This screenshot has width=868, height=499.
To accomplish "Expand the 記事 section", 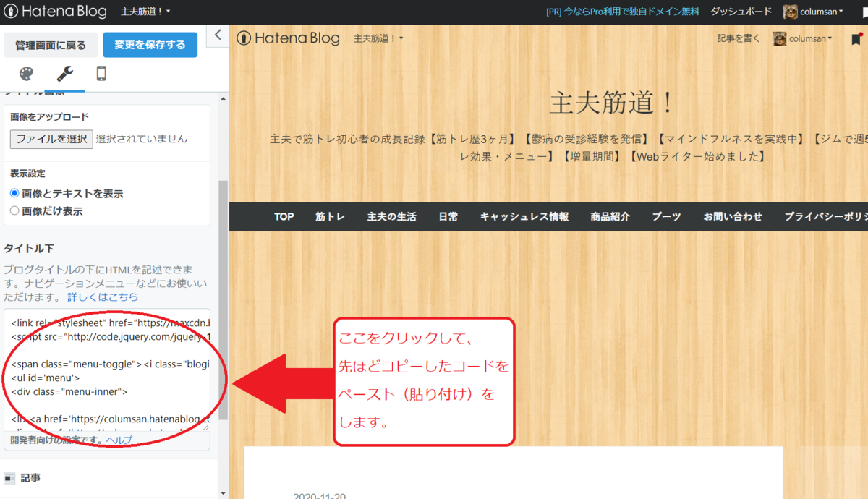I will click(109, 478).
